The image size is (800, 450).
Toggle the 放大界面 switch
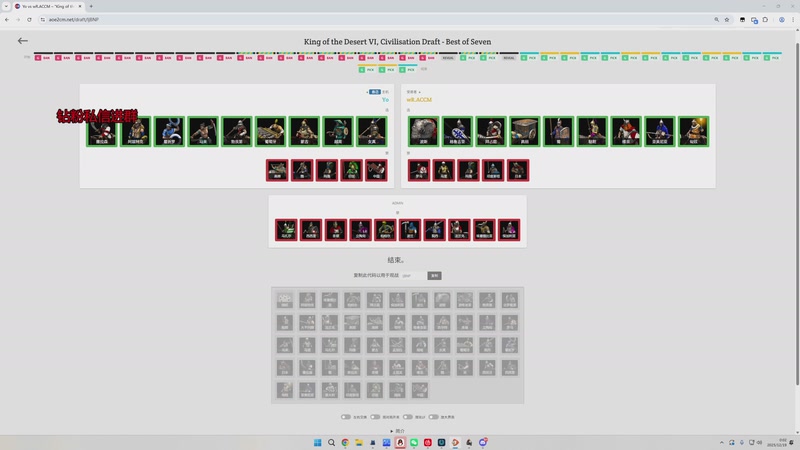pyautogui.click(x=434, y=417)
